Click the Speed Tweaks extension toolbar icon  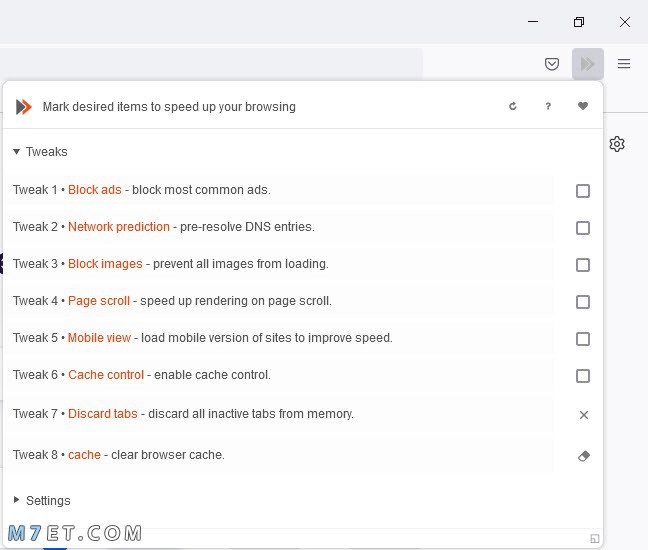click(588, 64)
